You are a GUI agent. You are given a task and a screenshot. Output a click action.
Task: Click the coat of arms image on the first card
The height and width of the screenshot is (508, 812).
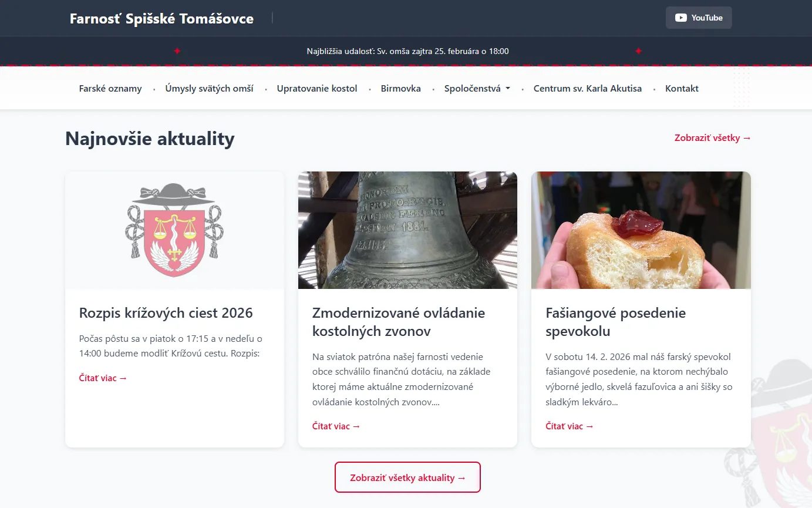coord(174,230)
